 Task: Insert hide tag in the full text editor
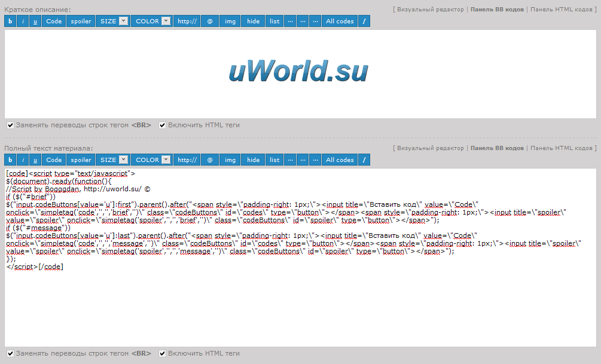pyautogui.click(x=253, y=160)
